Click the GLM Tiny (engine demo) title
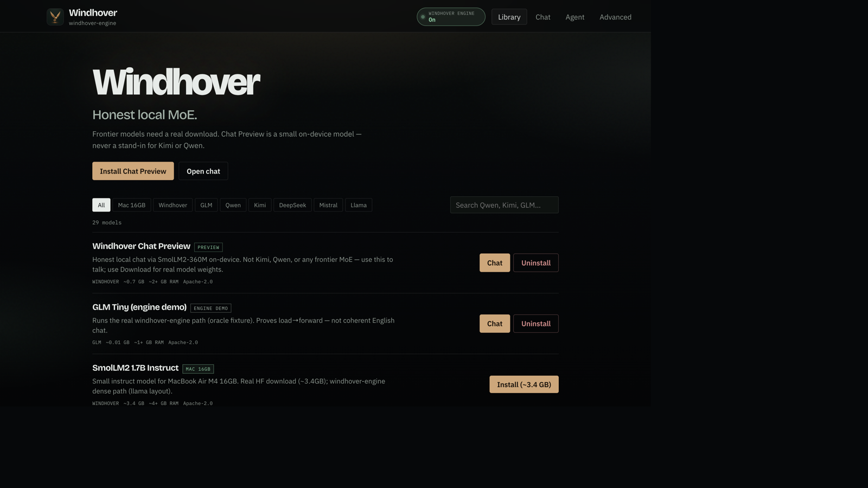868x488 pixels. pos(139,307)
